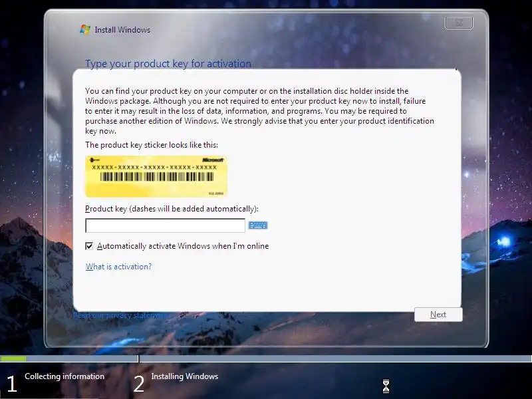
Task: Click the product key input field
Action: [165, 225]
